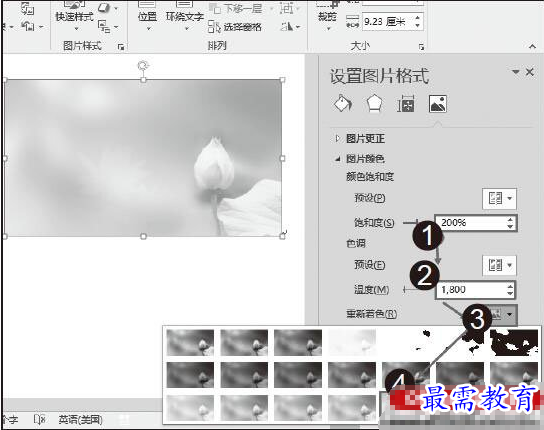
Task: Open the Picture Border dropdown arrow
Action: click(x=116, y=8)
